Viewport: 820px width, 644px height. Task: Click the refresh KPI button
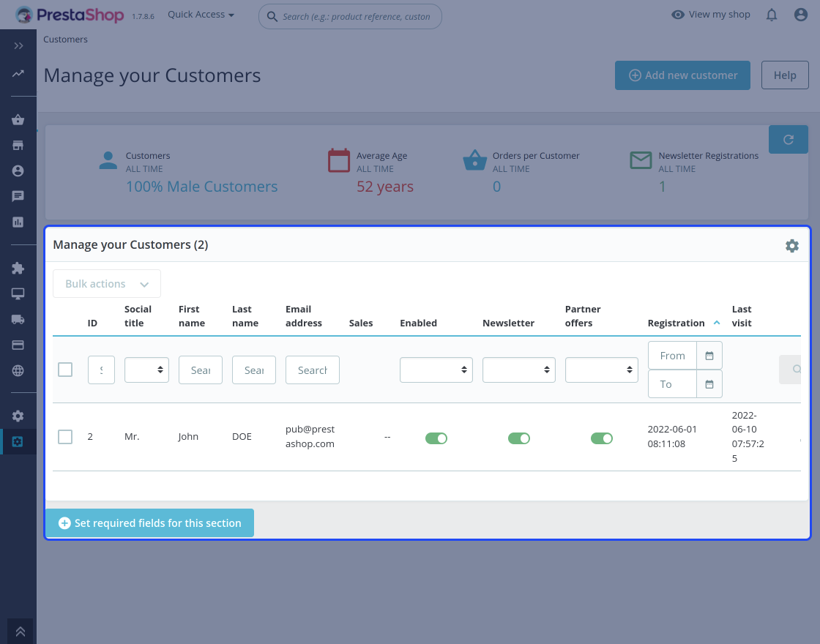pyautogui.click(x=788, y=140)
